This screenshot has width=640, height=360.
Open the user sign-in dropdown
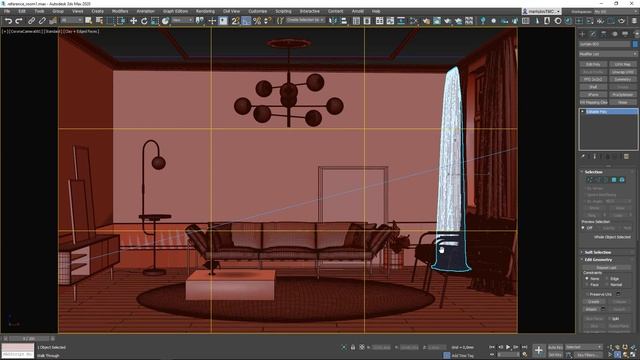[x=541, y=11]
